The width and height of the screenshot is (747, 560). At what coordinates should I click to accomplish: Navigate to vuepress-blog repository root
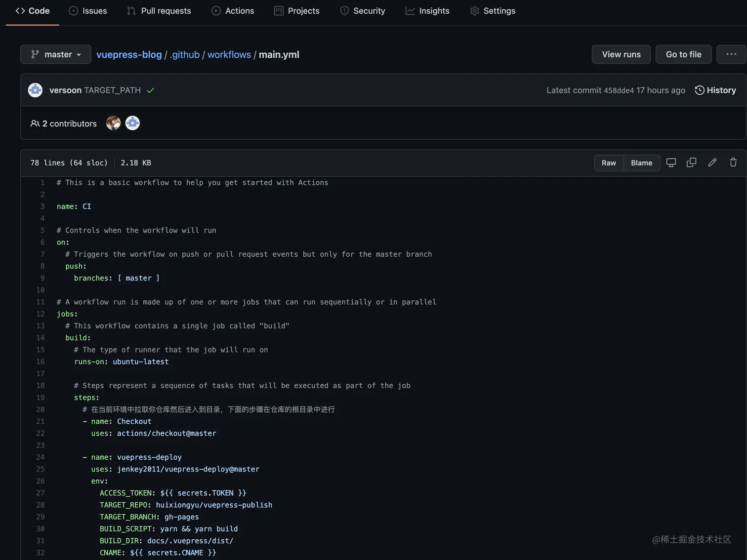click(129, 54)
